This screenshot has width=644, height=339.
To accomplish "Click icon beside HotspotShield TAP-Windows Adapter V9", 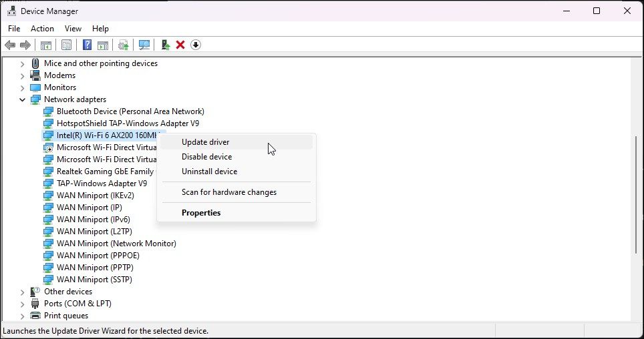I will (48, 123).
